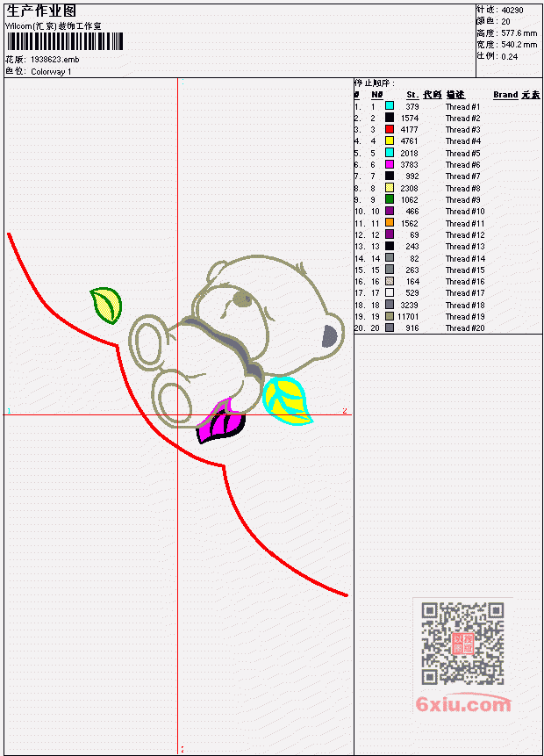Click stitch count 1062
Screen dimensions: 544x756
pyautogui.click(x=410, y=200)
